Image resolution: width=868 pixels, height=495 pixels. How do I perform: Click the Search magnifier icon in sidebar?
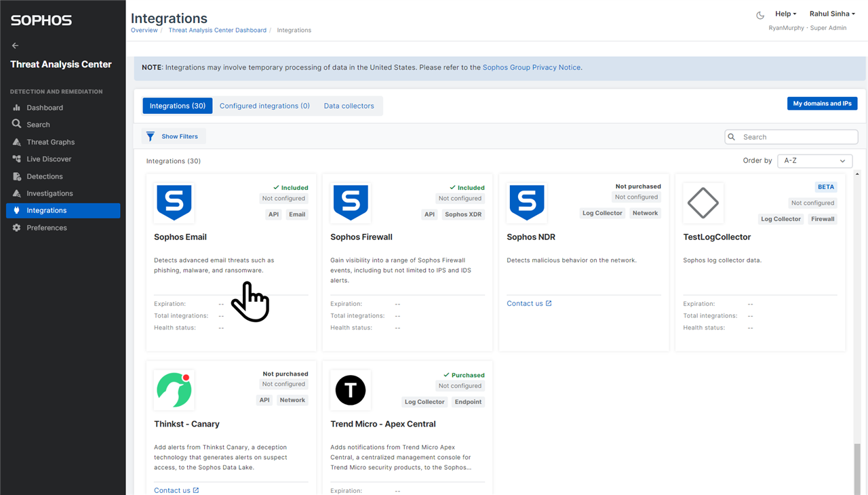point(17,124)
